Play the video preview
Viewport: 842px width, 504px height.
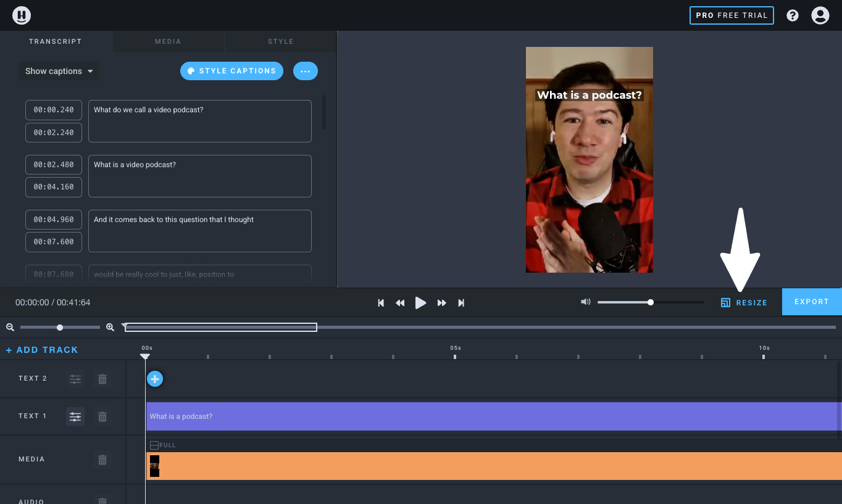[420, 303]
